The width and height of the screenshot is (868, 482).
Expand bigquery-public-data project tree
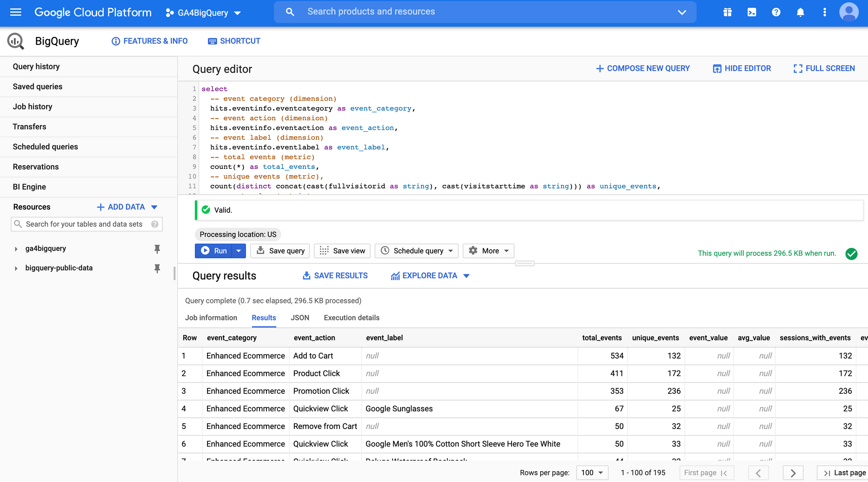click(x=16, y=268)
